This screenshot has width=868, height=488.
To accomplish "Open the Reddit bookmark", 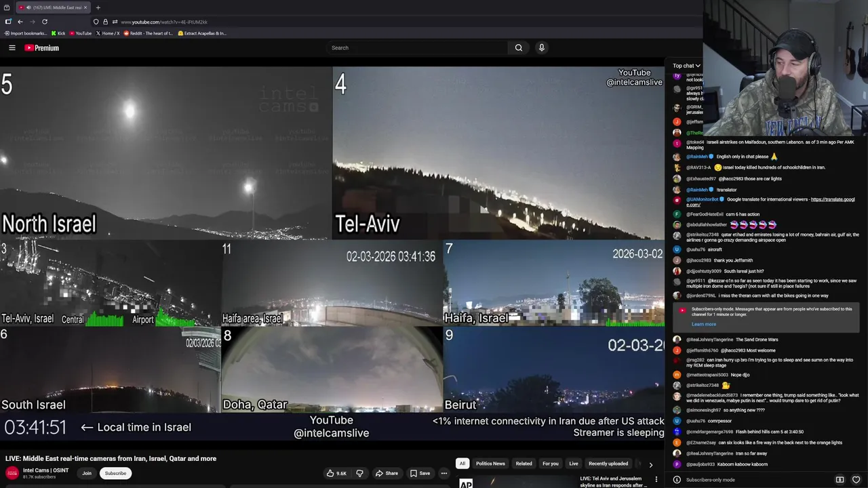I will coord(148,33).
